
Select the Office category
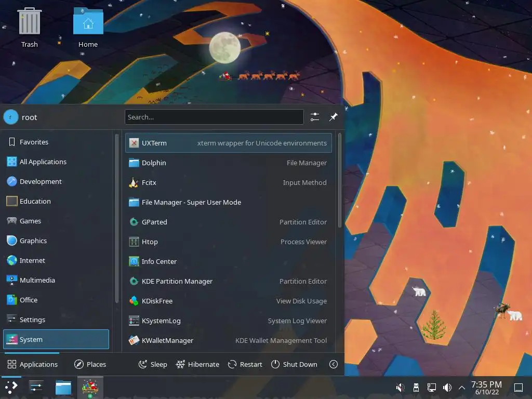click(x=56, y=300)
